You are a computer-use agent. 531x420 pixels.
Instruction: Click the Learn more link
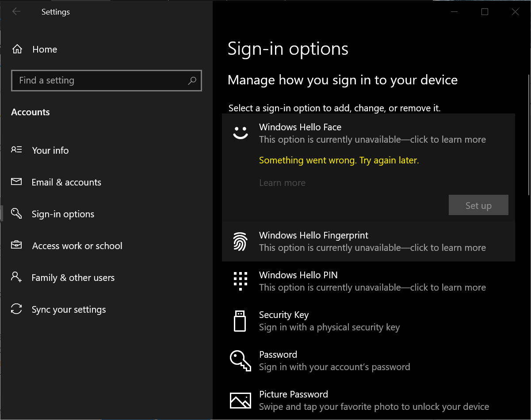coord(282,183)
